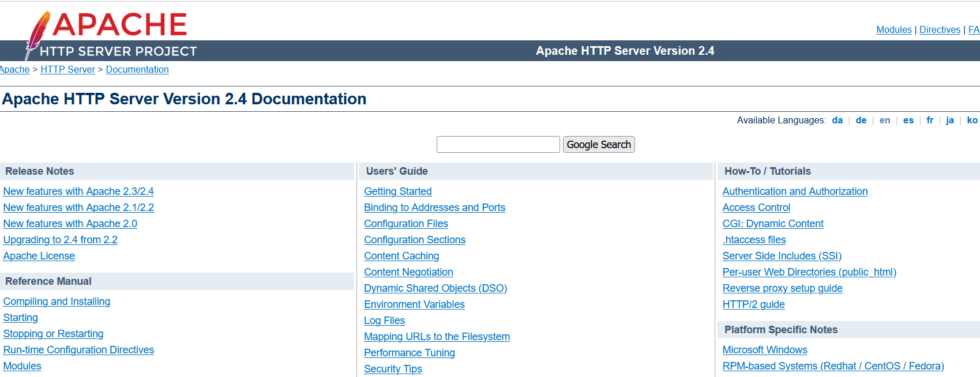Viewport: 980px width, 377px height.
Task: Go to Documentation breadcrumb link
Action: click(137, 69)
